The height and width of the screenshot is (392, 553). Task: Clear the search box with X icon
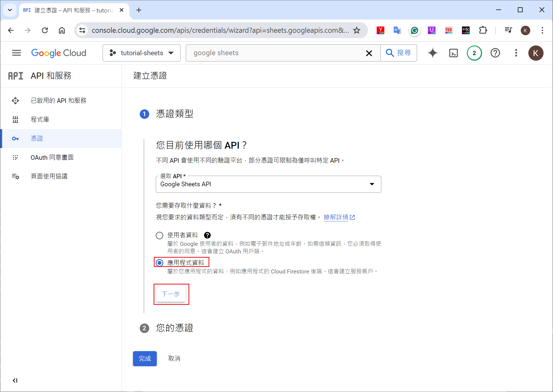click(x=369, y=53)
